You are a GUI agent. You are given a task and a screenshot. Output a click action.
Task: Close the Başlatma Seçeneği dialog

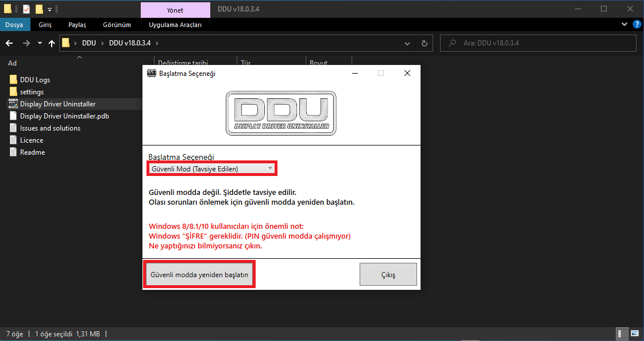click(x=407, y=73)
